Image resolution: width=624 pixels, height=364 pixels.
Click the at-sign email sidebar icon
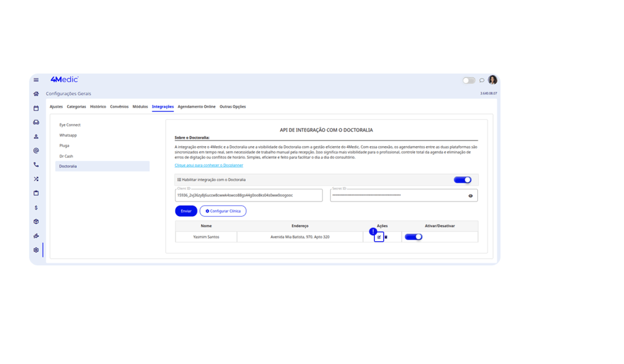pos(36,150)
